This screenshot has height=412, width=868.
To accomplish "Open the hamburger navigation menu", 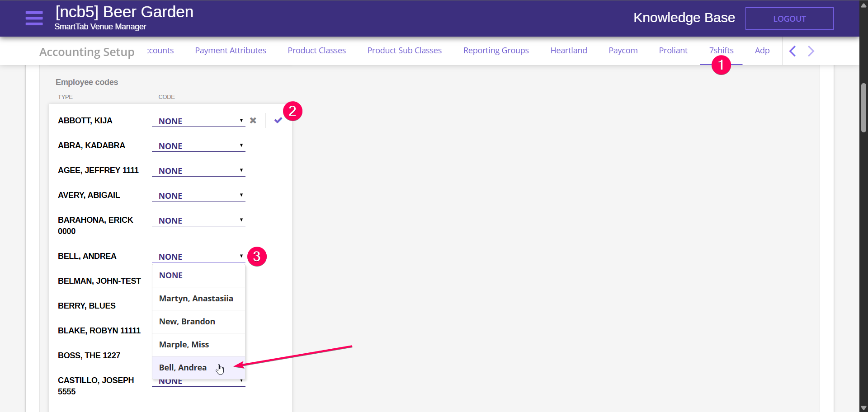I will coord(34,18).
